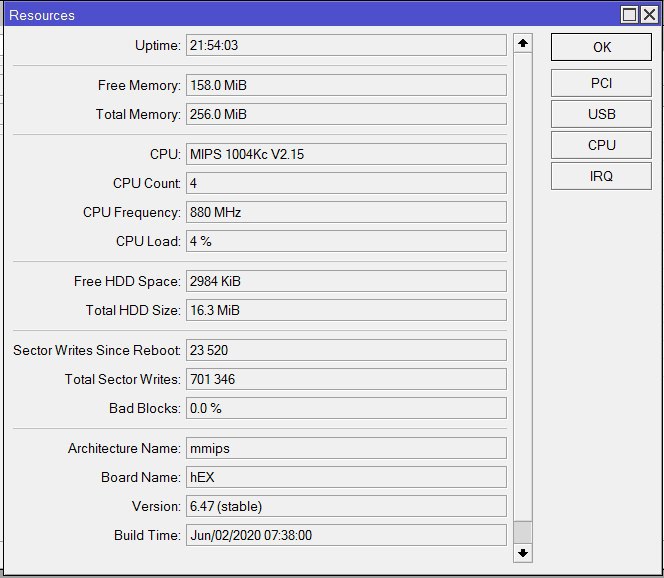
Task: Click the "CPU Frequency:" label
Action: 132,212
